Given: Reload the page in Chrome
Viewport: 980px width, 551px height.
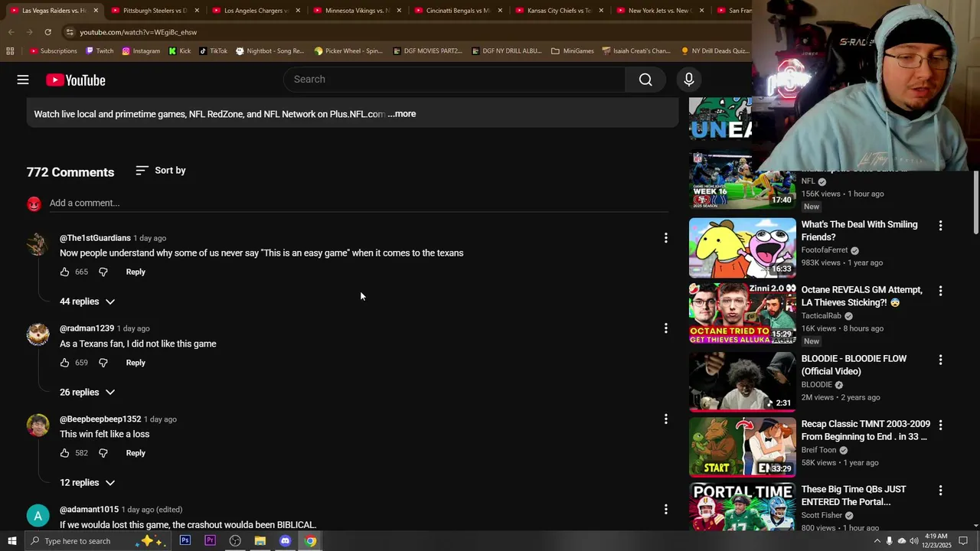Looking at the screenshot, I should pos(47,32).
